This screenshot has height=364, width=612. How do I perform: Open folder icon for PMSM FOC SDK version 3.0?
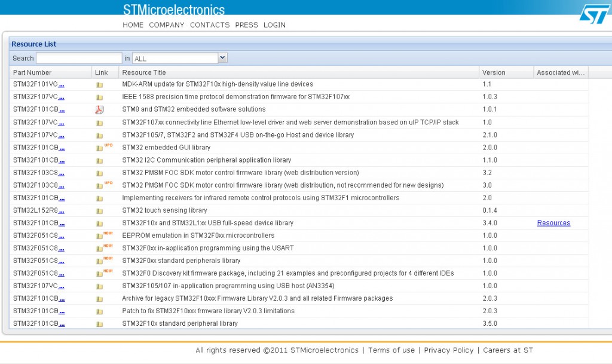coord(100,186)
